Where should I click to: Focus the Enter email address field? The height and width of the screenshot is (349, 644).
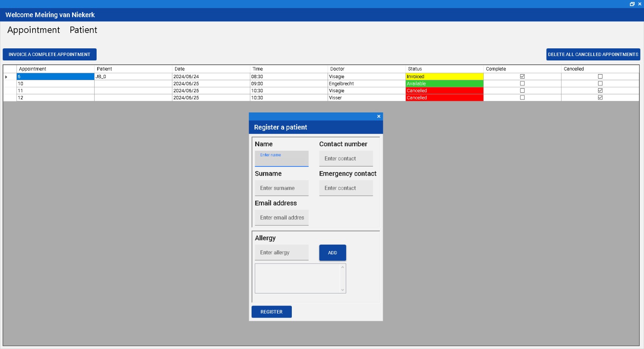coord(282,218)
